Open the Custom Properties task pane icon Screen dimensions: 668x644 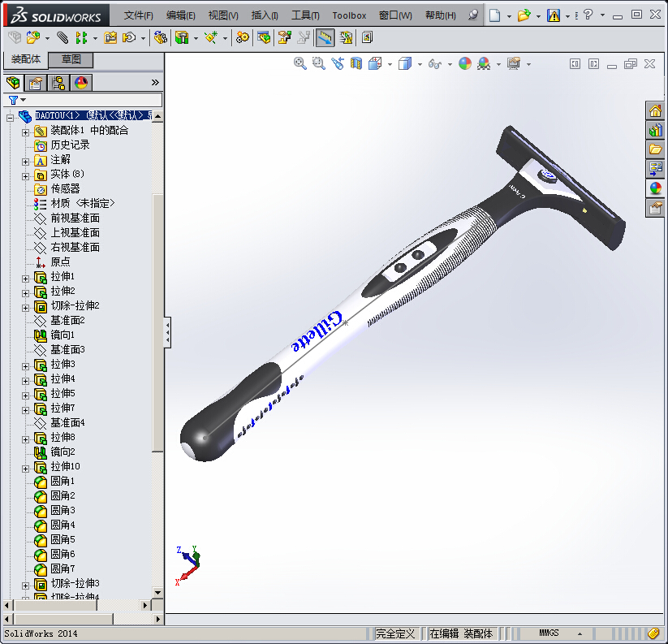tap(655, 209)
